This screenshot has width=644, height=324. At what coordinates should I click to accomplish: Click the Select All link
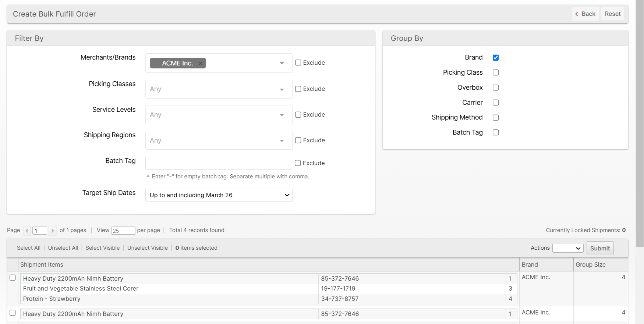coord(29,248)
